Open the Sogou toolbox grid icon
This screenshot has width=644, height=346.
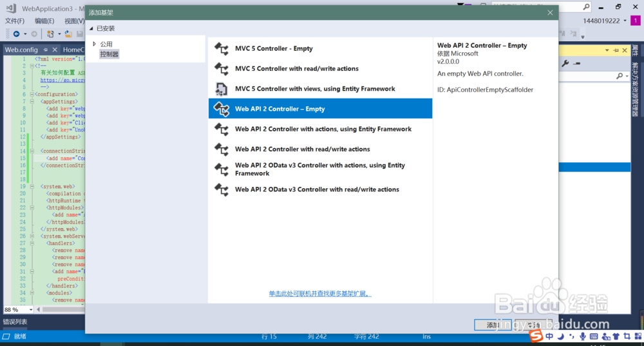638,336
